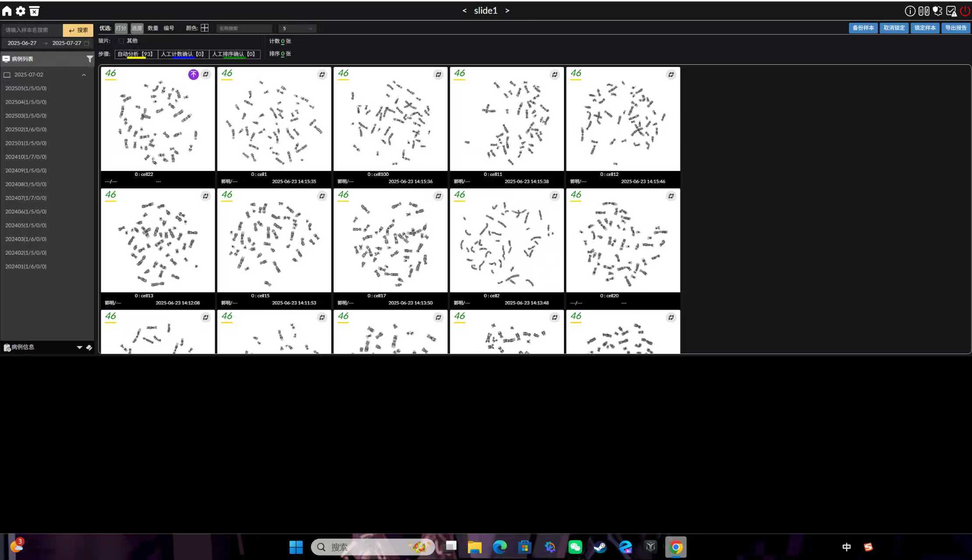Open the gear settings icon
The image size is (972, 560).
21,11
